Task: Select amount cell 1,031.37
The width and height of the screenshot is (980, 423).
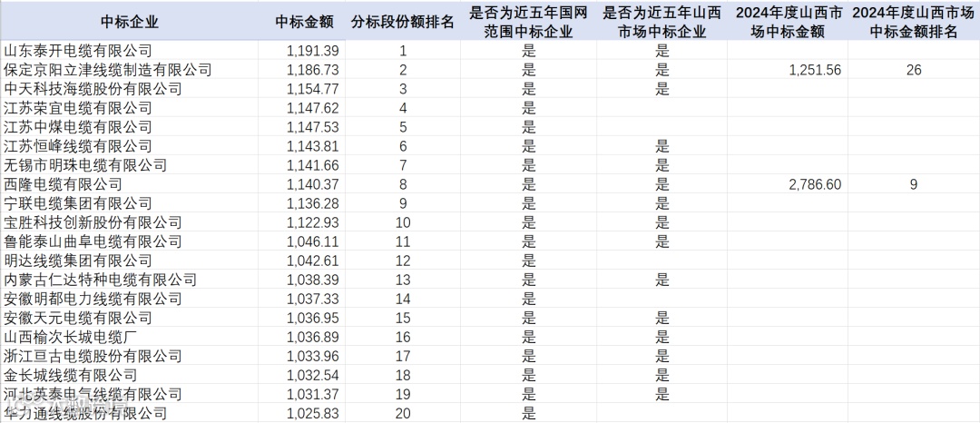Action: tap(303, 394)
